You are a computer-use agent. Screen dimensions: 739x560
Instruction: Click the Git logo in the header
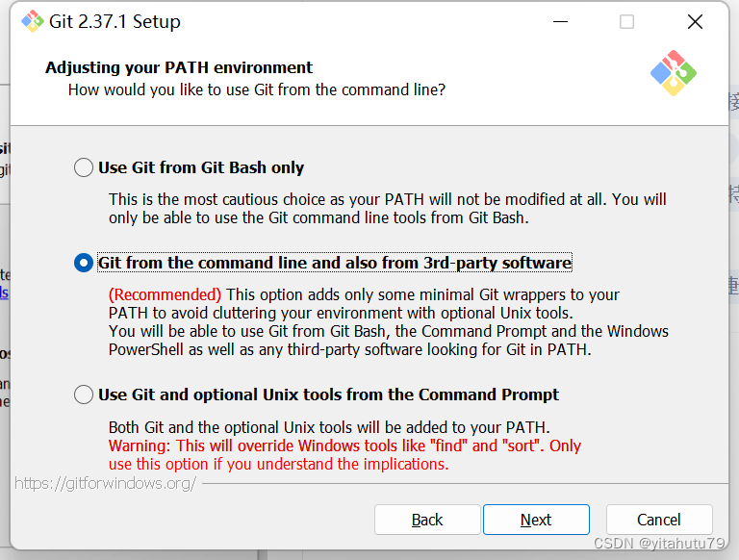tap(673, 73)
